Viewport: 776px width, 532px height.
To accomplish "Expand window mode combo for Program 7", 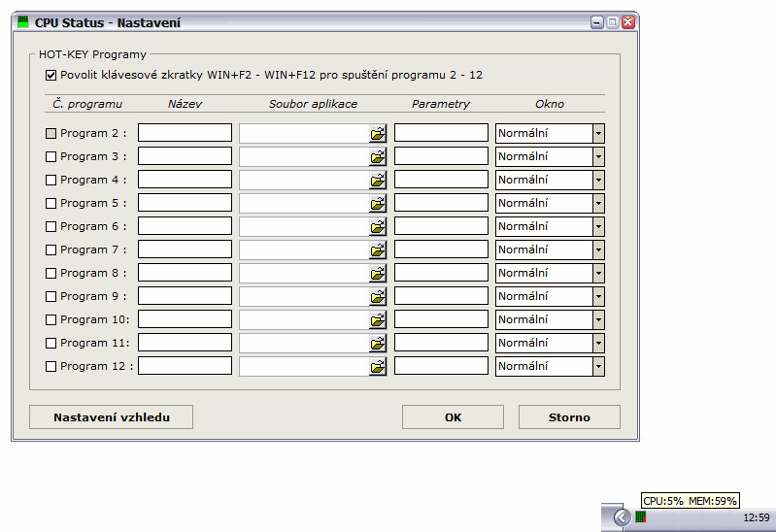I will [x=598, y=249].
